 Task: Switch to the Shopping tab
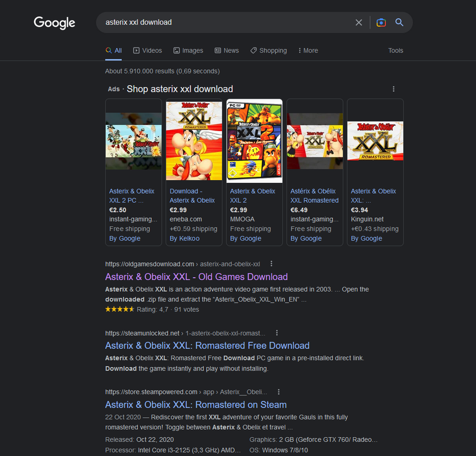(268, 51)
